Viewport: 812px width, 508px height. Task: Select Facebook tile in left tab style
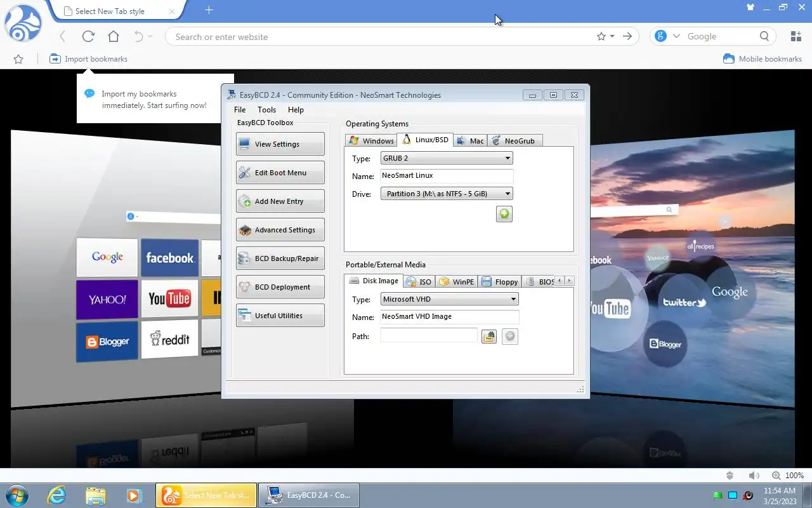click(169, 258)
